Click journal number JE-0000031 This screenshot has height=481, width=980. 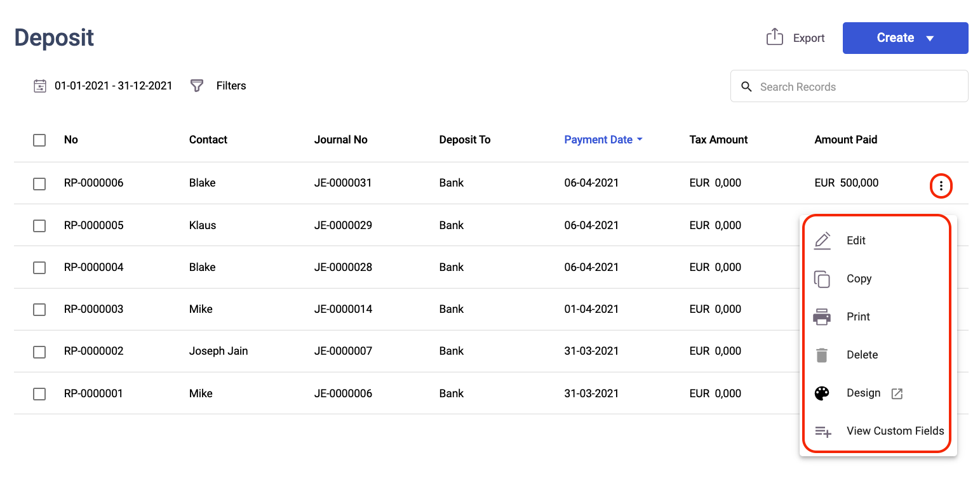(x=343, y=183)
